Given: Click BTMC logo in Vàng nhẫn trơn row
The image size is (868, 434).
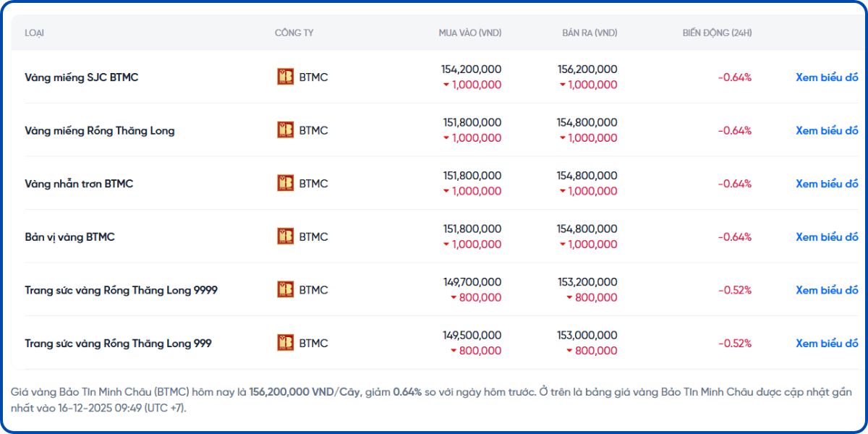Looking at the screenshot, I should click(286, 183).
